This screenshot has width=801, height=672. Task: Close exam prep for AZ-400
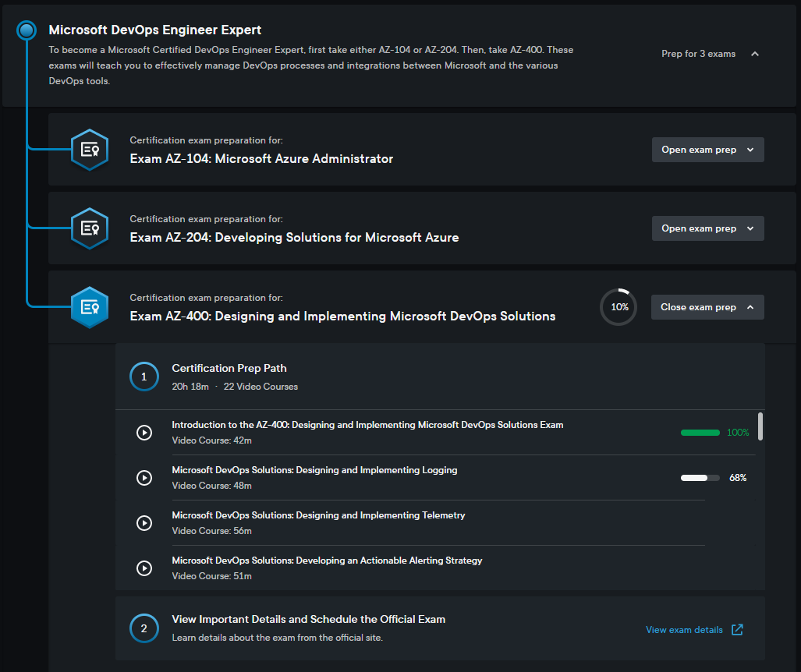coord(707,307)
